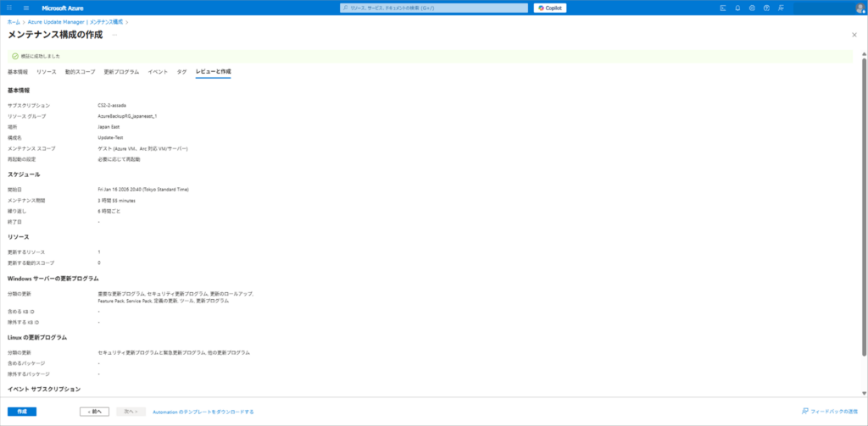Open the Azure portal hamburger menu

click(25, 8)
